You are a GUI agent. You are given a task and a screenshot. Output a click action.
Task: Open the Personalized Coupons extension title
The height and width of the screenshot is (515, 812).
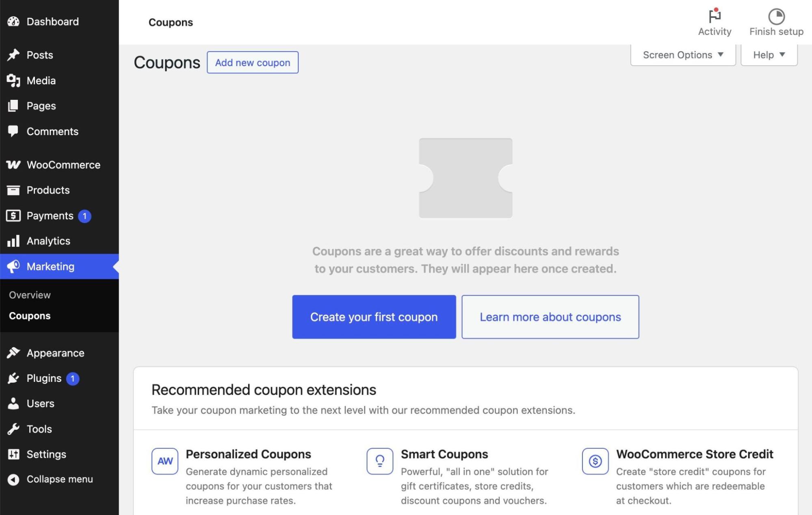click(248, 454)
